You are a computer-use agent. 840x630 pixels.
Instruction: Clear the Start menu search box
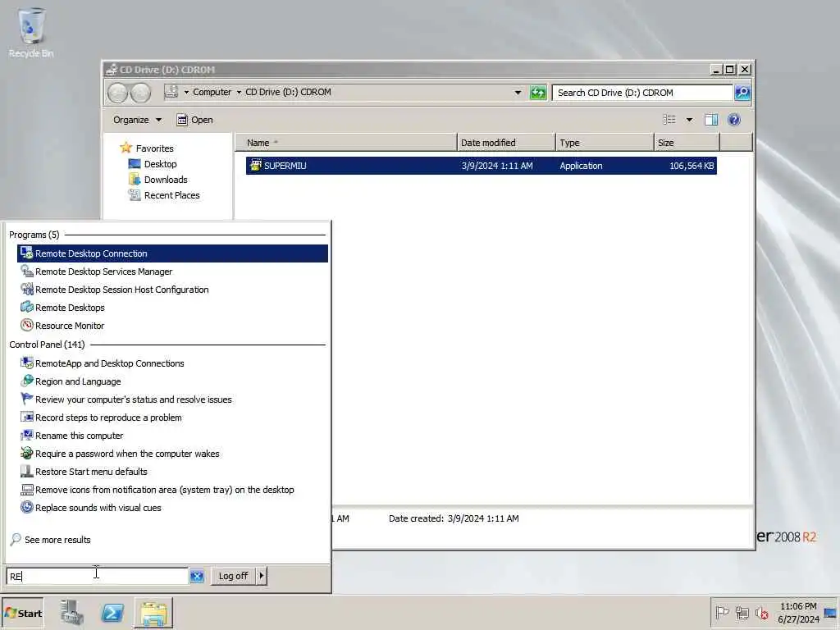pos(197,576)
